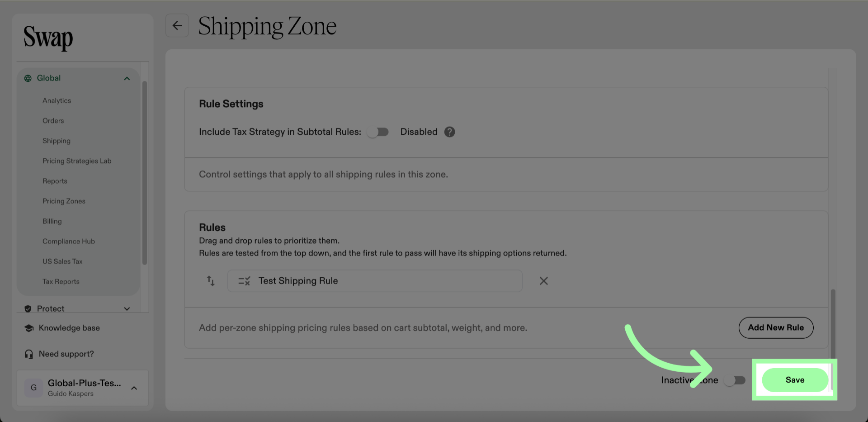Viewport: 868px width, 422px height.
Task: Click the drag reorder arrows icon
Action: pyautogui.click(x=211, y=281)
